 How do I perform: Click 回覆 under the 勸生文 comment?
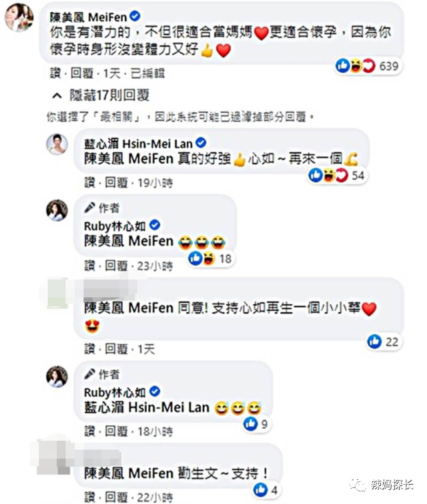tap(116, 497)
